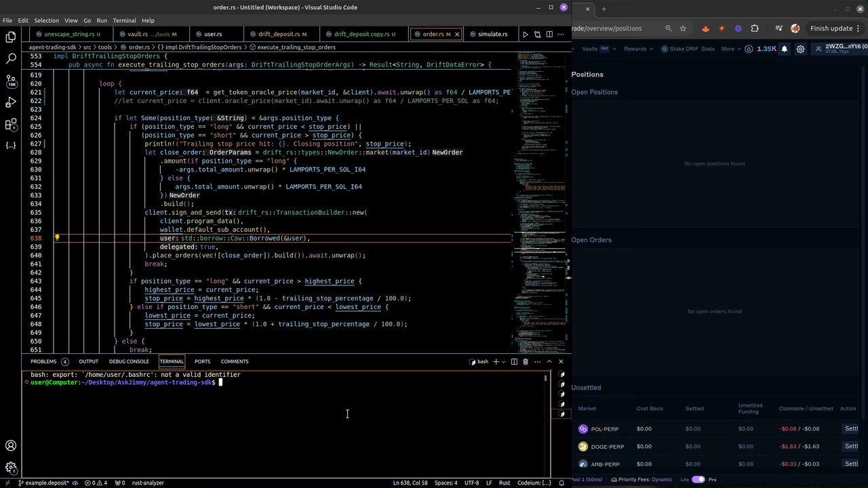Open the new terminal launch profile dropdown

click(504, 361)
